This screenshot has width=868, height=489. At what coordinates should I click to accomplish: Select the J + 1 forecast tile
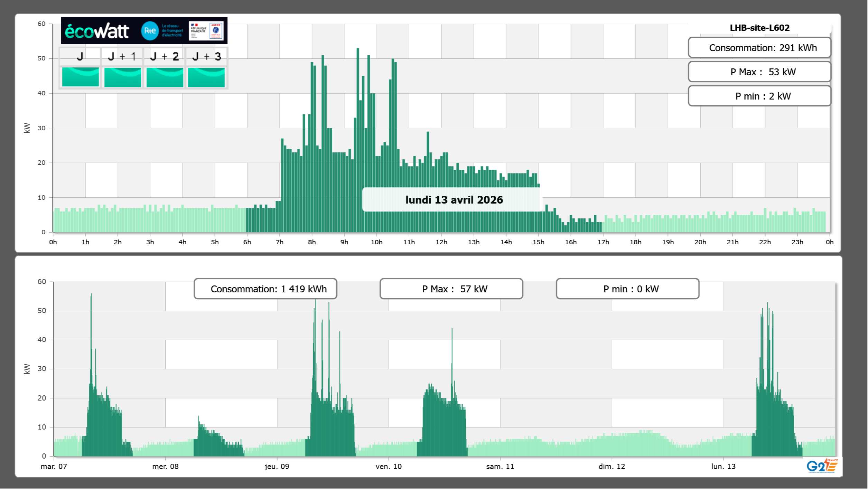[x=122, y=77]
